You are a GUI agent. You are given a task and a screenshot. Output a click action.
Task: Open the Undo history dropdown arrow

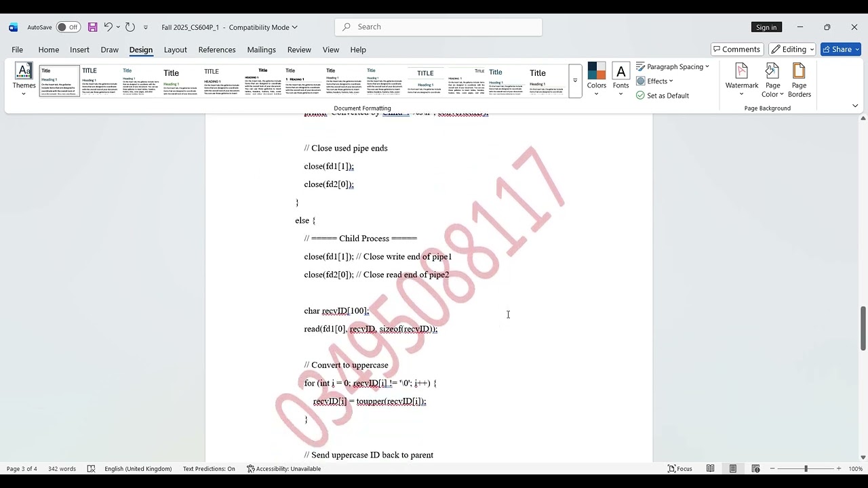tap(118, 27)
